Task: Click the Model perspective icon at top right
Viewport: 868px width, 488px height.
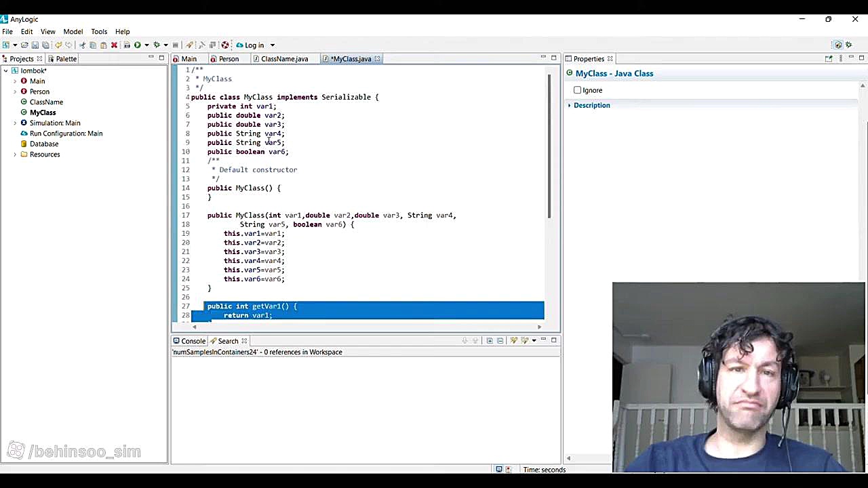Action: tap(838, 45)
